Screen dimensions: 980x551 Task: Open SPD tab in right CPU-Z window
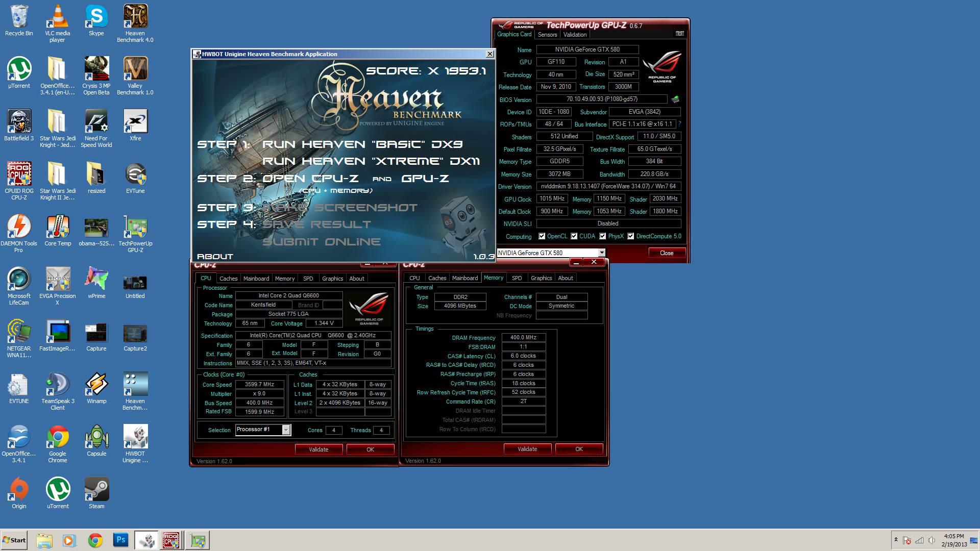pos(517,278)
